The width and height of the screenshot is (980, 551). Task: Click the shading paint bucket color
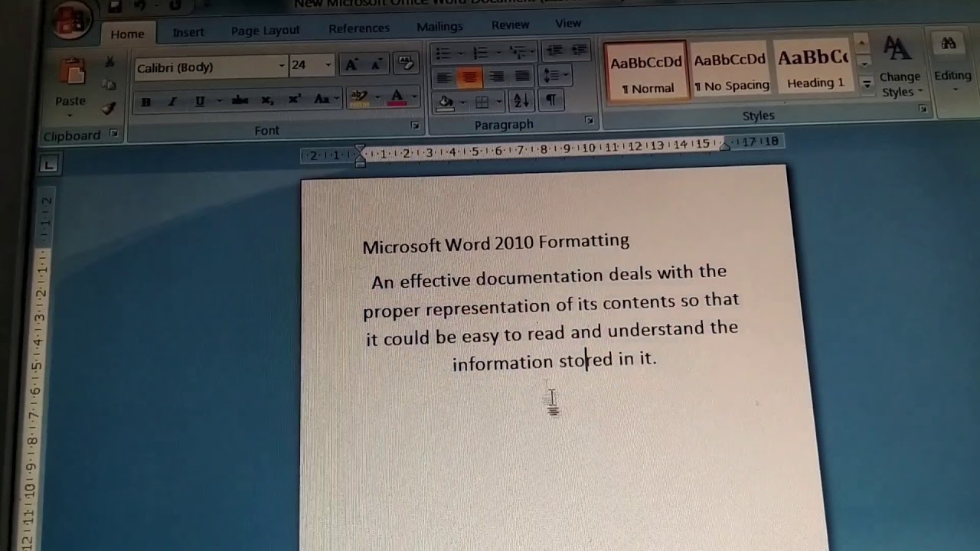point(446,102)
